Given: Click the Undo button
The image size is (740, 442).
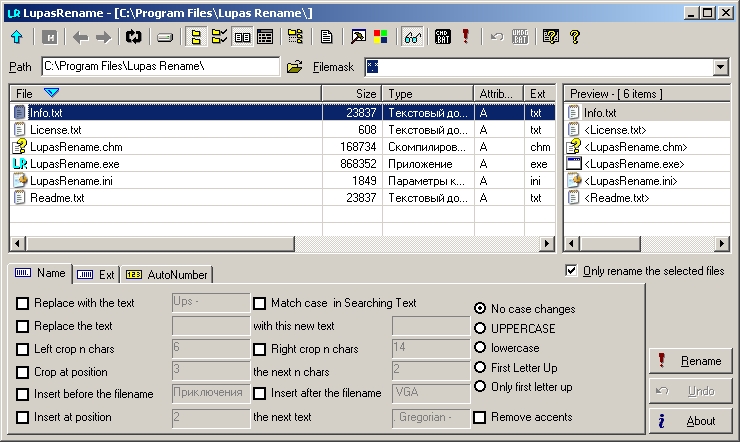Looking at the screenshot, I should click(x=690, y=391).
